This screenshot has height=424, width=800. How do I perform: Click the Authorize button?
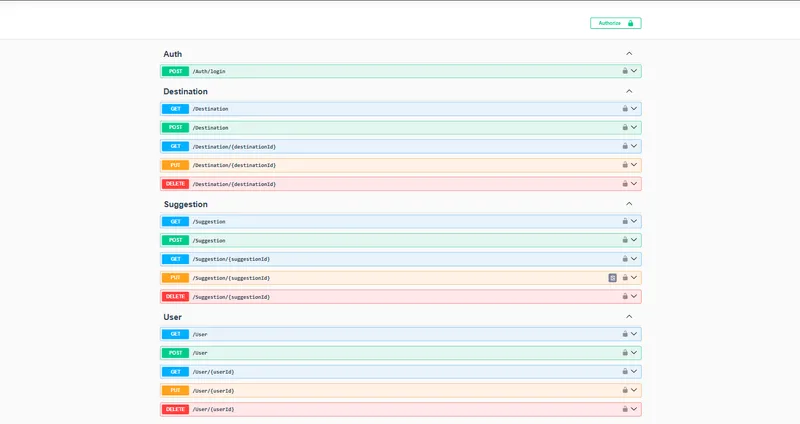click(615, 23)
